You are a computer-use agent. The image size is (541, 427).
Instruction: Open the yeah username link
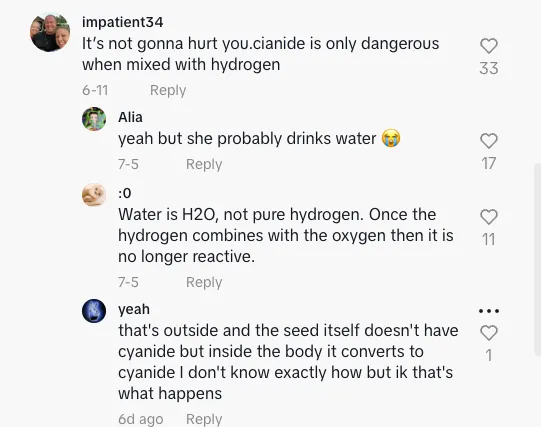coord(134,309)
